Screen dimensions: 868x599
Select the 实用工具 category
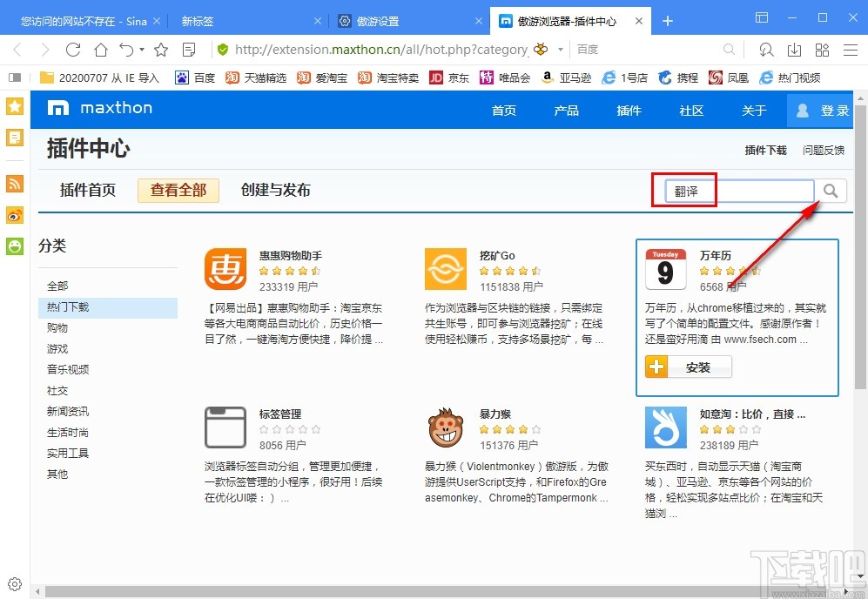68,453
